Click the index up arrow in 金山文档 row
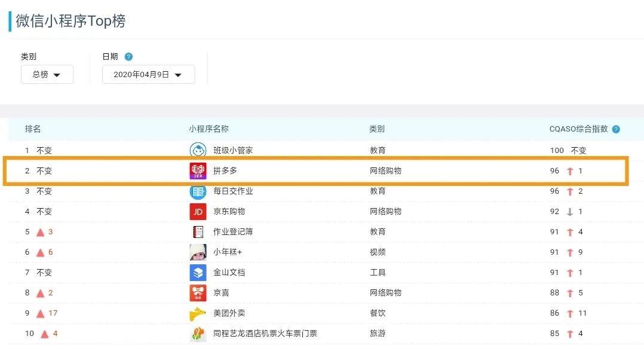Image resolution: width=644 pixels, height=345 pixels. click(x=570, y=273)
